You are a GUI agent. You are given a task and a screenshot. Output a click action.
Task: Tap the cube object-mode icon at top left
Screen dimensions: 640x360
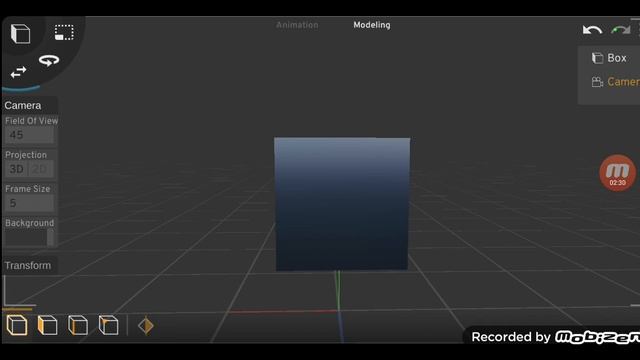[20, 33]
